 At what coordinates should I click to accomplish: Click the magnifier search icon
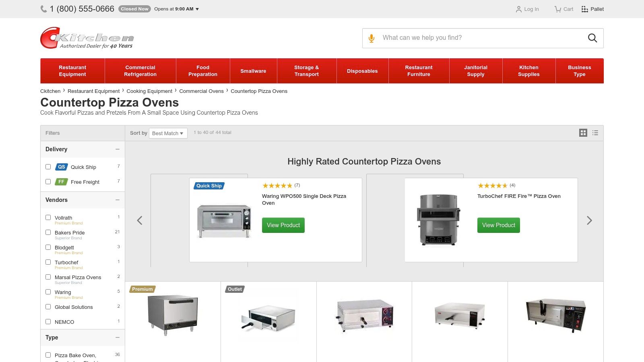click(x=592, y=38)
